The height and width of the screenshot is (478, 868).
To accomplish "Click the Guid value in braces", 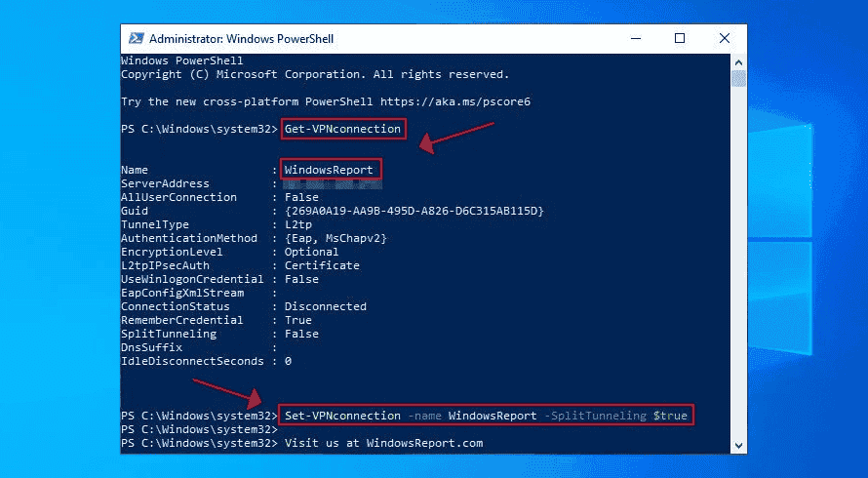I will pyautogui.click(x=414, y=211).
